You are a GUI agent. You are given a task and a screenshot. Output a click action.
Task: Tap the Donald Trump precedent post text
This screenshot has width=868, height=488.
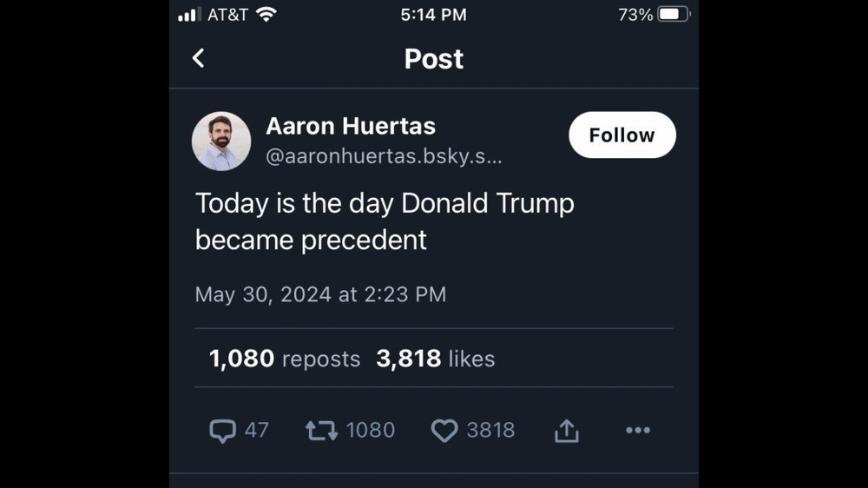385,221
